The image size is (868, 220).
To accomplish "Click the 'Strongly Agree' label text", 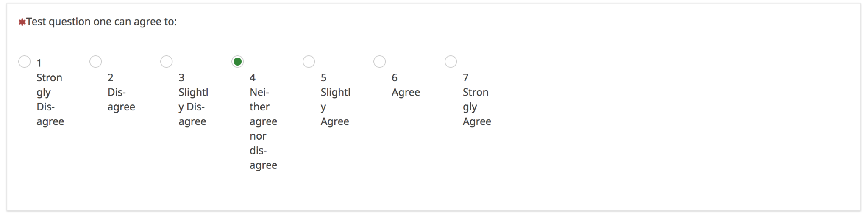I will 476,107.
